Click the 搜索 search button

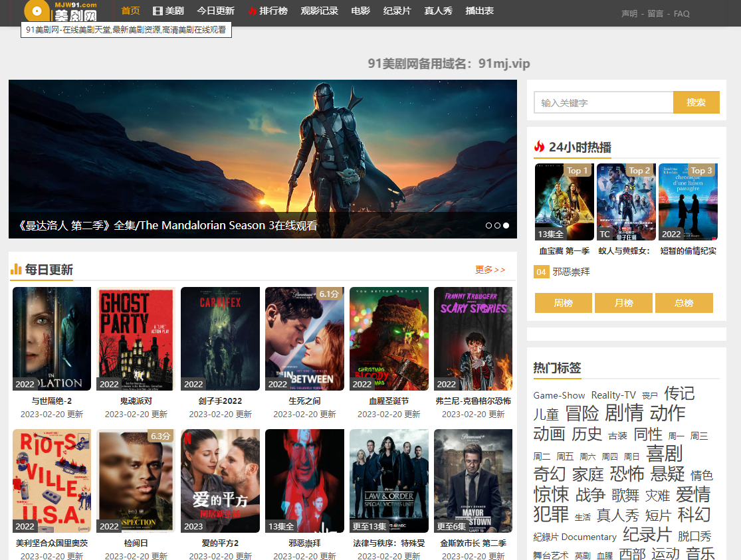click(x=696, y=102)
